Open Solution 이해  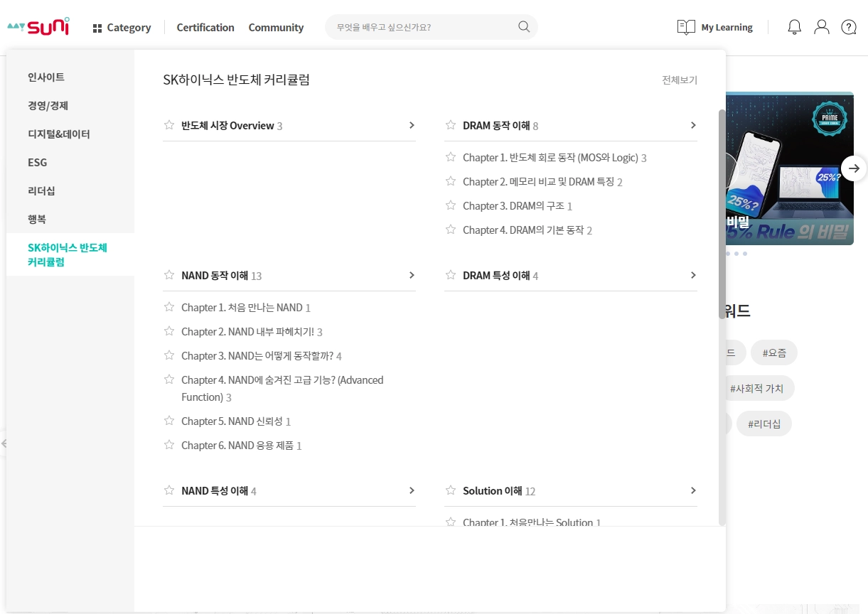point(493,491)
